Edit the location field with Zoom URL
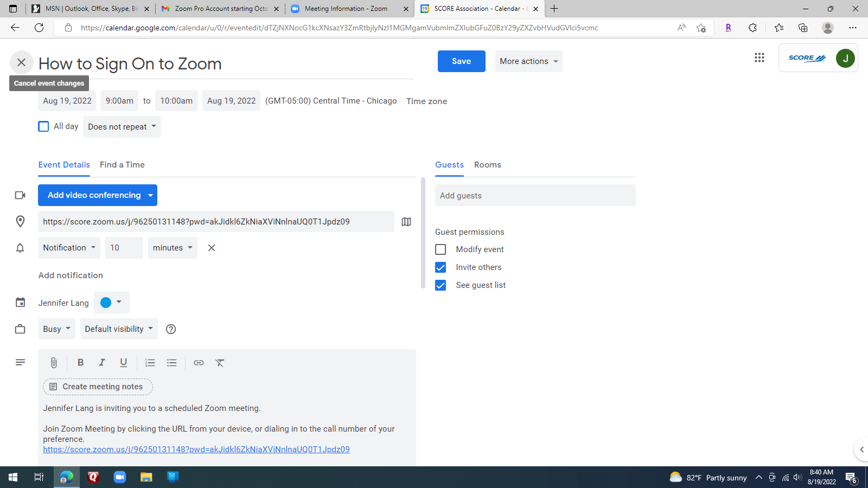Image resolution: width=868 pixels, height=488 pixels. pyautogui.click(x=216, y=222)
